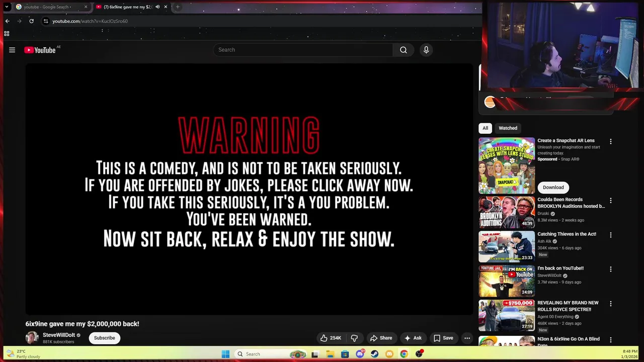The image size is (644, 362).
Task: Like the video with 254K likes
Action: point(331,338)
